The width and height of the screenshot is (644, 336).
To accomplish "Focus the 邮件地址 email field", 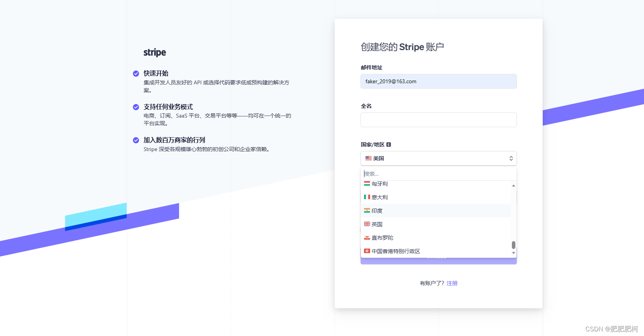I will tap(439, 81).
